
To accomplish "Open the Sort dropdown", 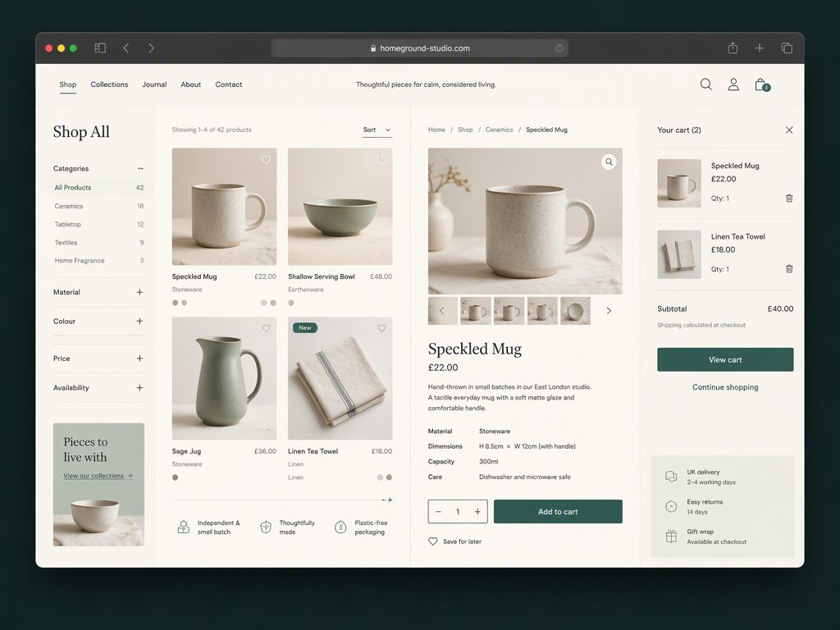I will [377, 130].
